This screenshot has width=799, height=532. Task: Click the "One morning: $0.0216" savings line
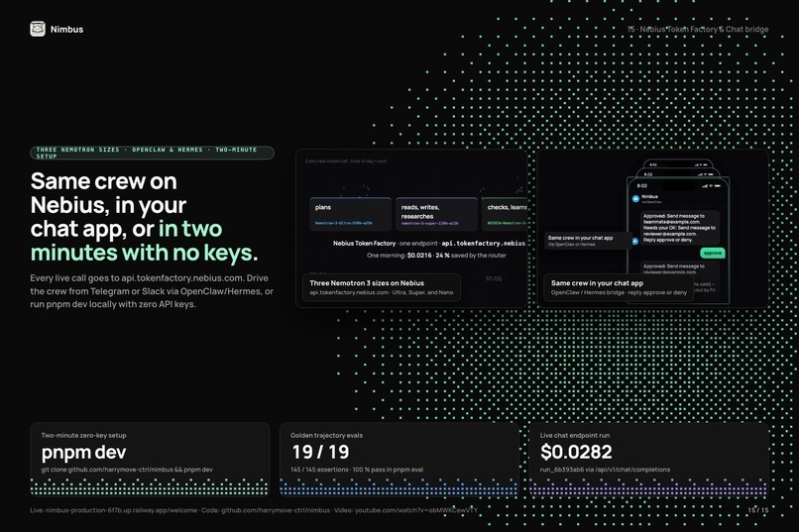(436, 255)
